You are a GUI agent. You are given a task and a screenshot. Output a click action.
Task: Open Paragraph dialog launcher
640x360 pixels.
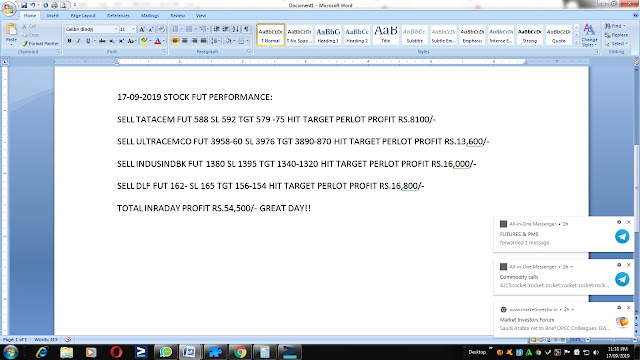point(249,51)
